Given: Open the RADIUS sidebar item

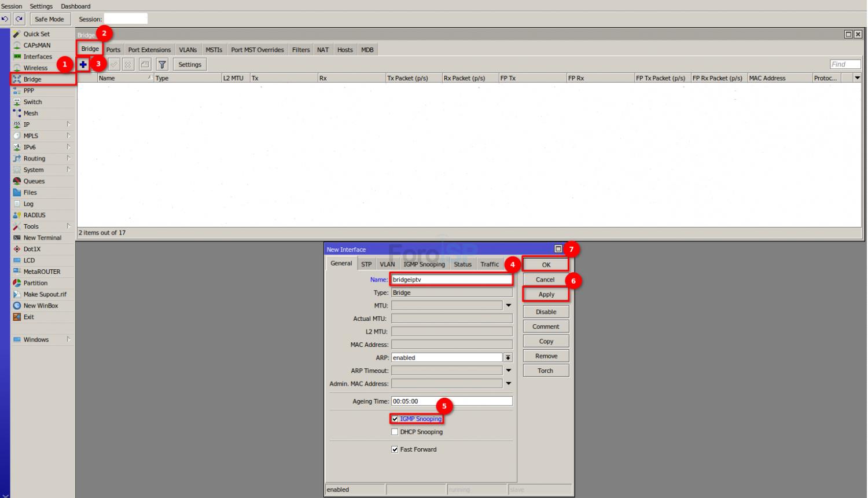Looking at the screenshot, I should pyautogui.click(x=34, y=215).
